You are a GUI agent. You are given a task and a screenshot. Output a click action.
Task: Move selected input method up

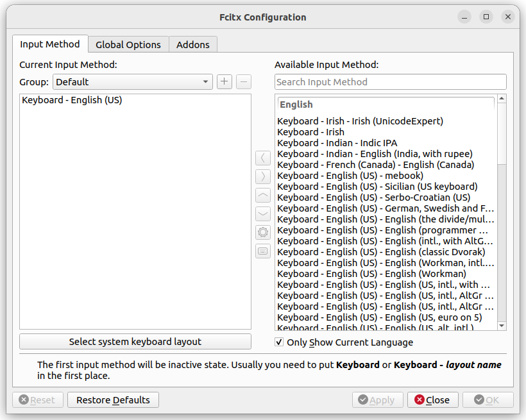click(262, 195)
